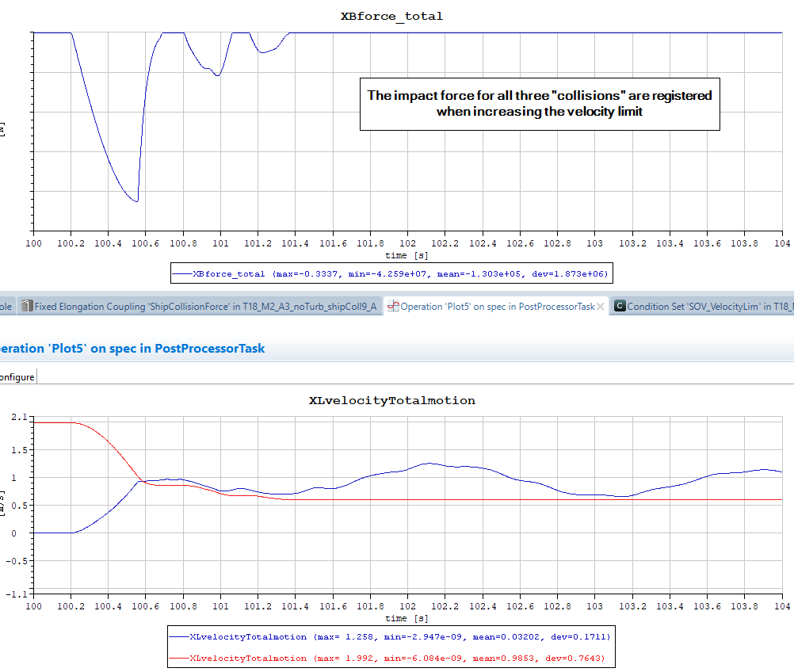The image size is (794, 672).
Task: Close the Operation 'Plot5' editor tab
Action: [601, 306]
